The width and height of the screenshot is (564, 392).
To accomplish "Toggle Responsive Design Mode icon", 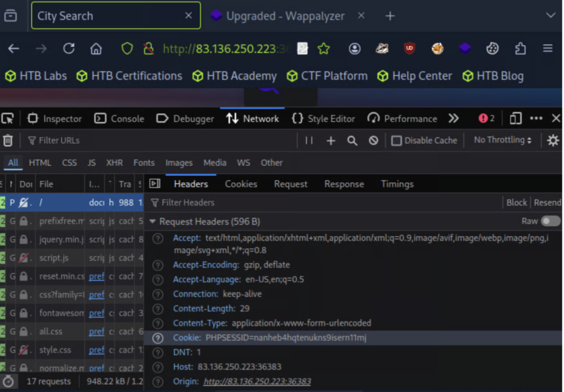I will click(x=515, y=118).
